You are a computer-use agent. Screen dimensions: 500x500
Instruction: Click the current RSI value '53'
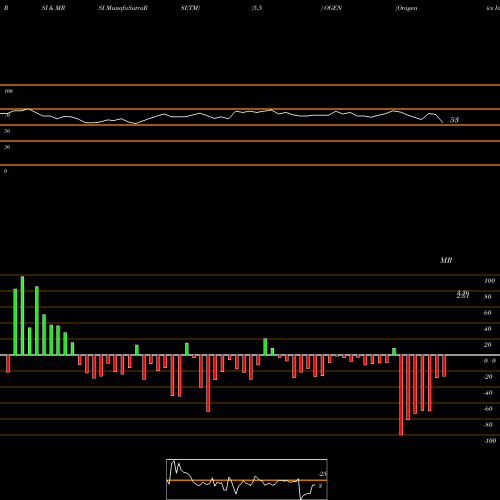454,120
